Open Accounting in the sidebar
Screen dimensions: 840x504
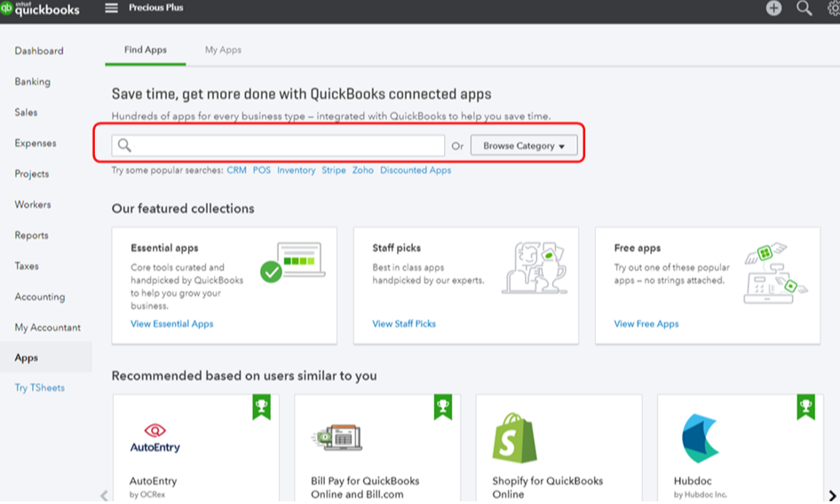[40, 296]
